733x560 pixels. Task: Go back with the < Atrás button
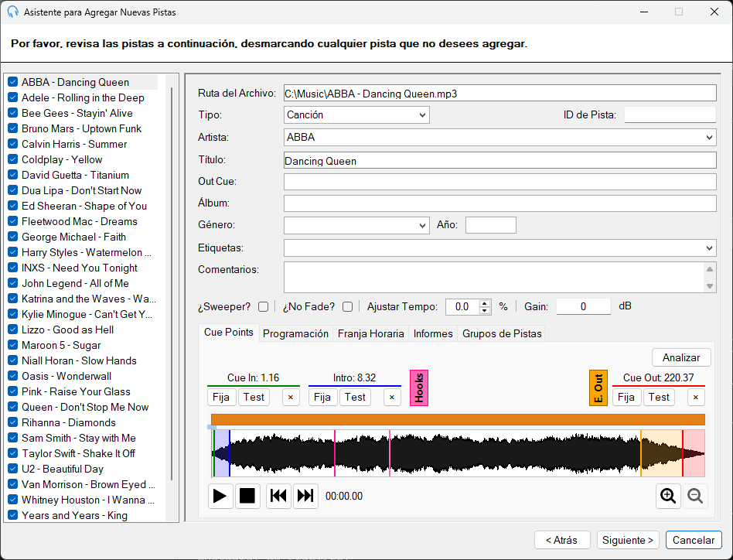pos(562,541)
